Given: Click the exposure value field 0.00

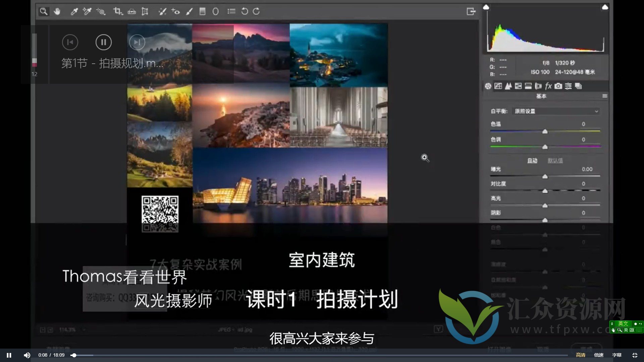Looking at the screenshot, I should [x=587, y=169].
